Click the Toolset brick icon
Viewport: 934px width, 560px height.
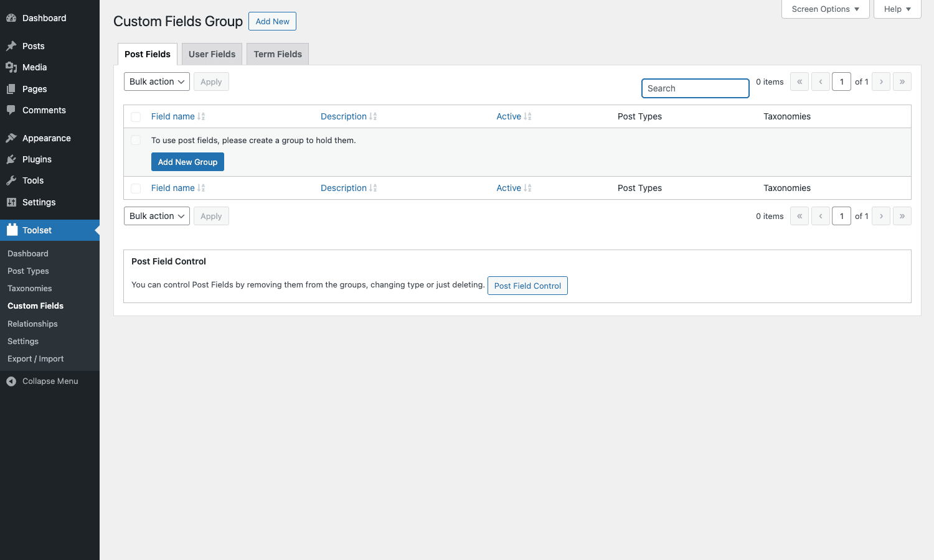(12, 230)
